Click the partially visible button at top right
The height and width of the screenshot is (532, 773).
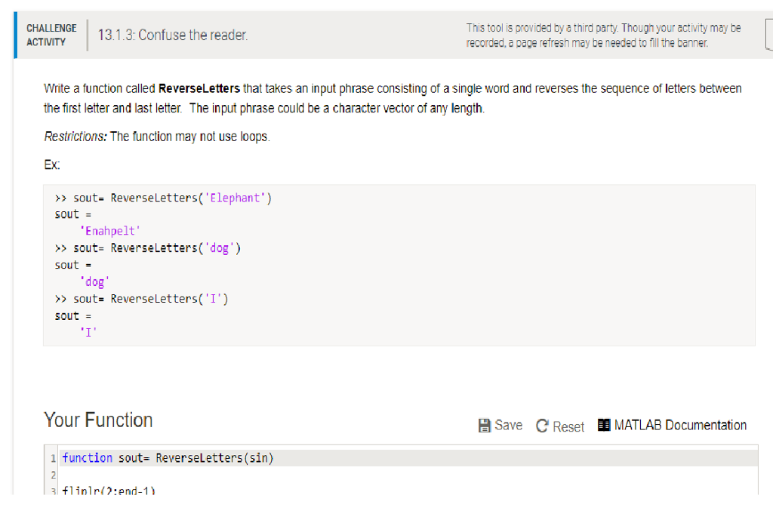pos(769,35)
